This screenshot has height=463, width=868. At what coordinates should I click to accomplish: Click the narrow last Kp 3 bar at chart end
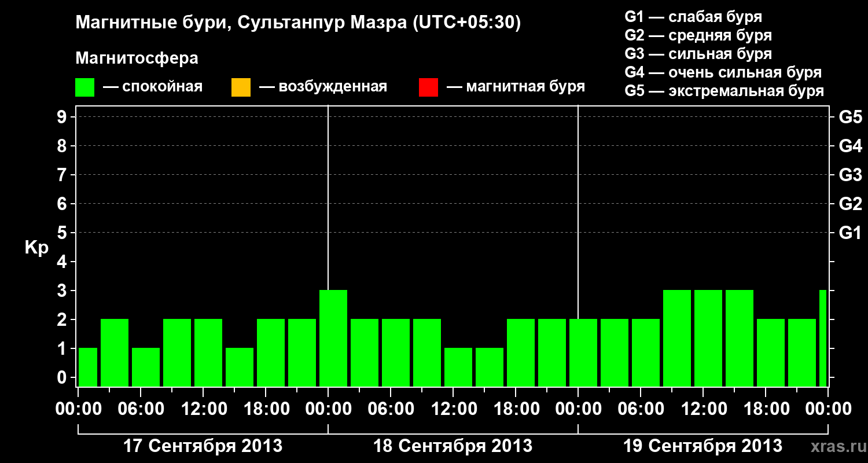click(x=823, y=338)
